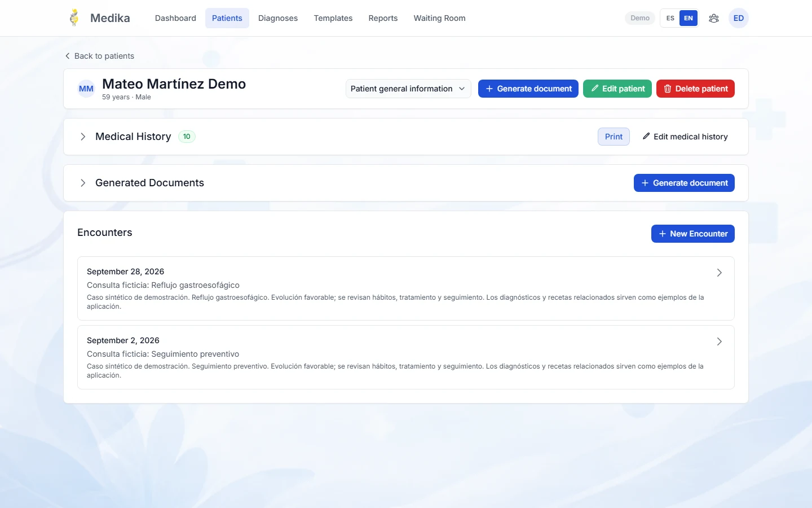This screenshot has height=508, width=812.
Task: Click the pencil icon on Edit patient
Action: click(595, 89)
